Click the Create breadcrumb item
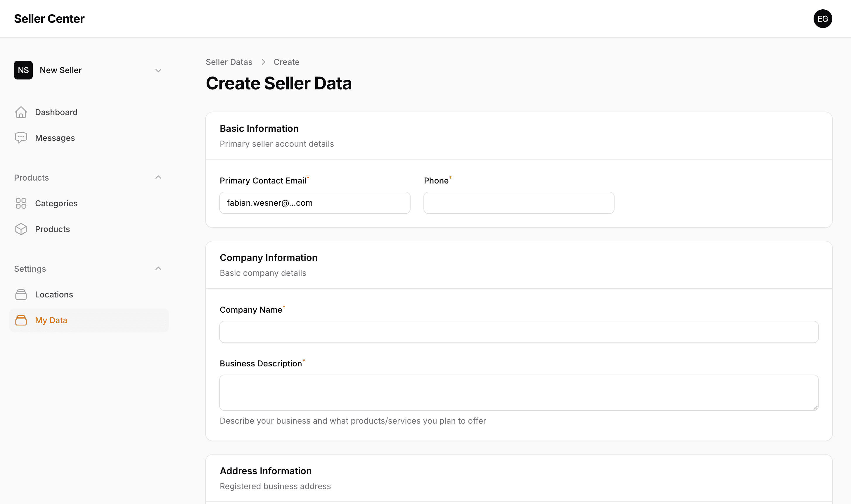Viewport: 851px width, 504px height. point(286,62)
